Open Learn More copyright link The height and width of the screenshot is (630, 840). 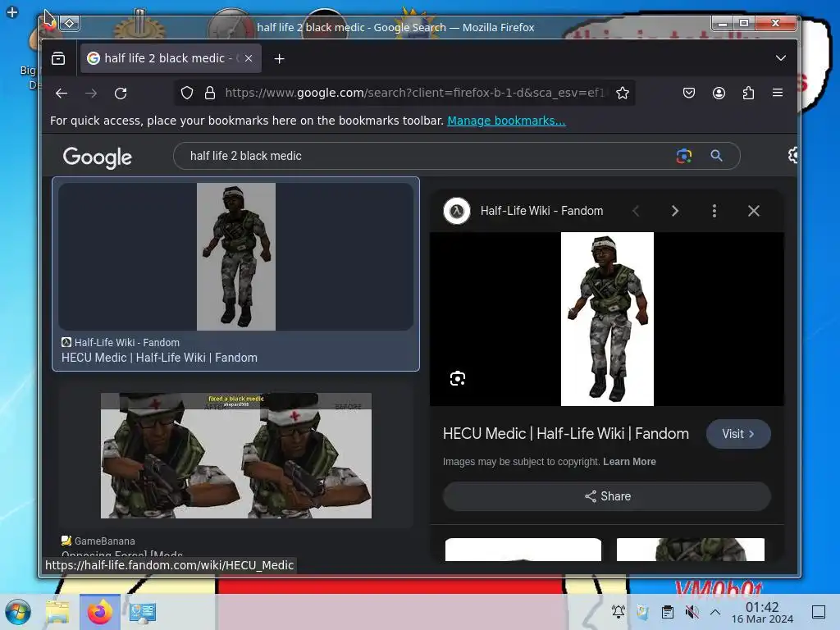tap(629, 462)
